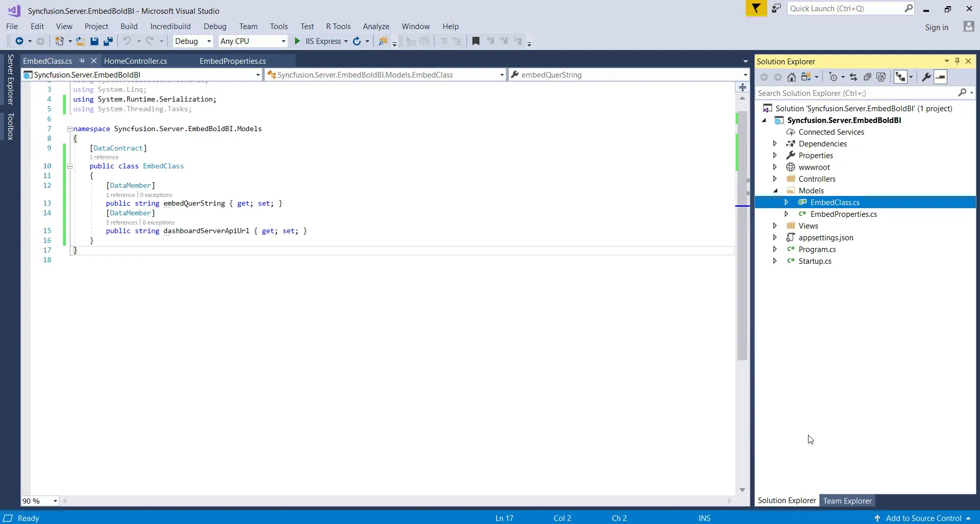980x524 pixels.
Task: Click Collapse All in Solution Explorer toolbar
Action: (867, 77)
